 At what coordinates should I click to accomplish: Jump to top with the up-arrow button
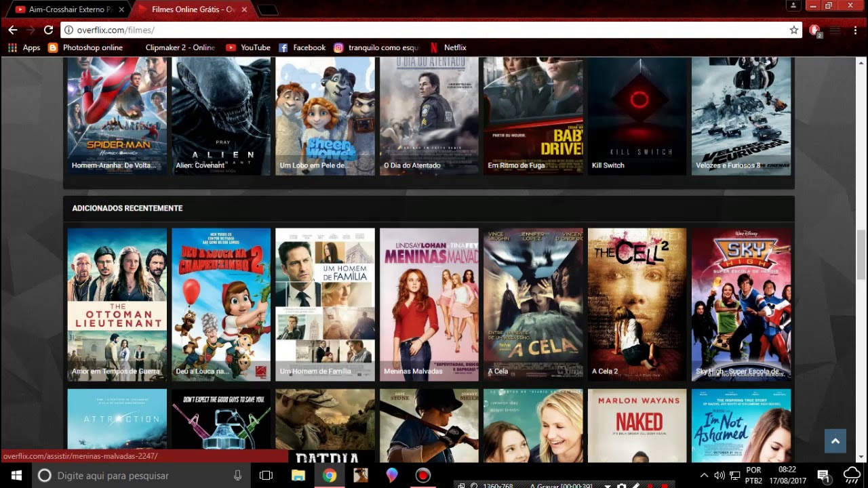point(835,441)
